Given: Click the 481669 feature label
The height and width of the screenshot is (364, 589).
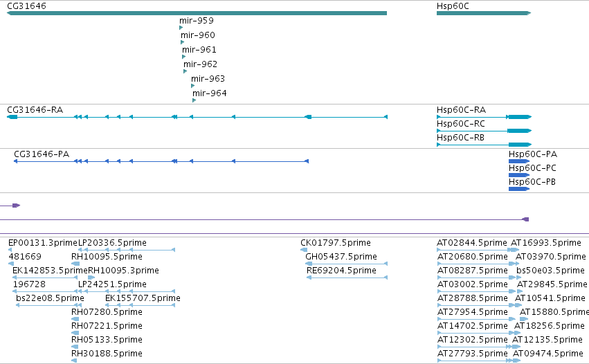Looking at the screenshot, I should [x=25, y=257].
